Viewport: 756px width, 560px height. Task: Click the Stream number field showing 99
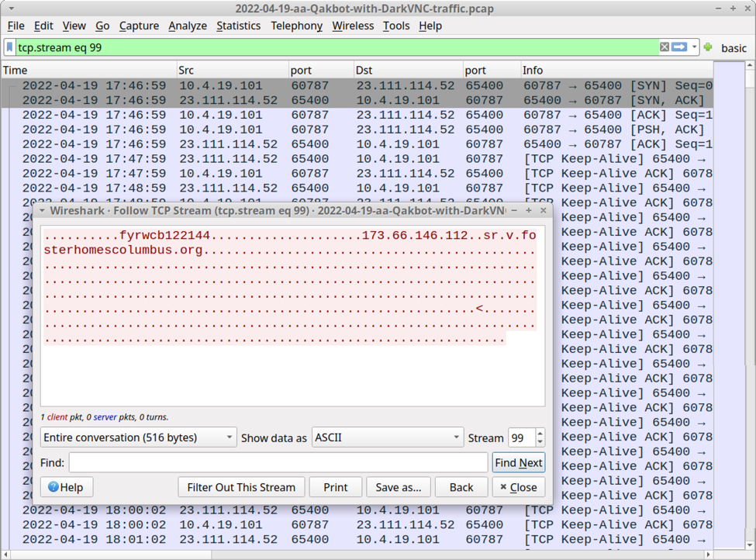point(522,437)
